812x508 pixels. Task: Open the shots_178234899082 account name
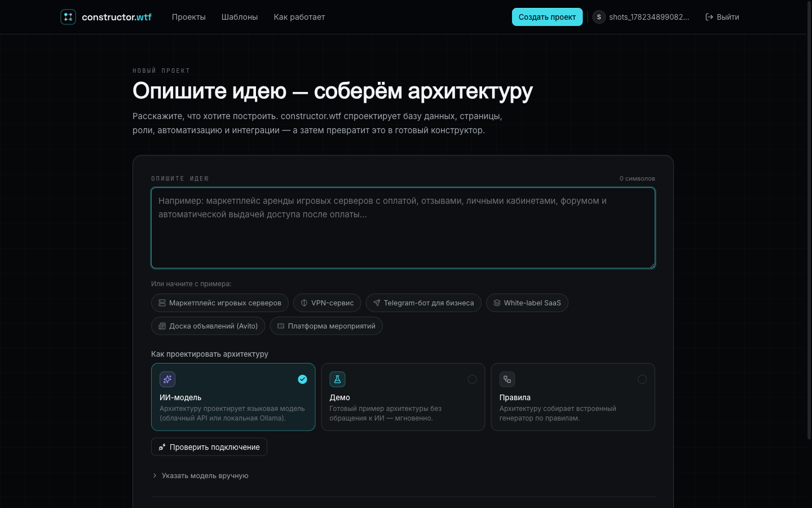click(x=649, y=17)
